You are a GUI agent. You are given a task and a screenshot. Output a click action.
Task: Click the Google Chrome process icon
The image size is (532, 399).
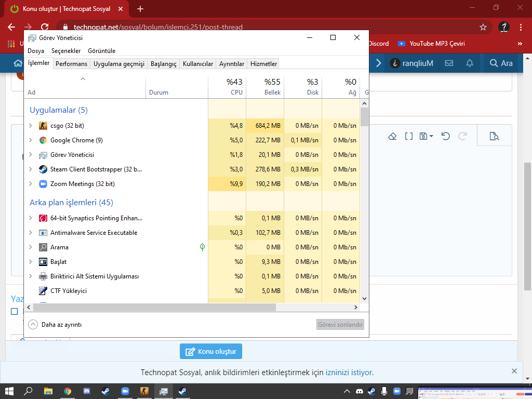(x=43, y=140)
